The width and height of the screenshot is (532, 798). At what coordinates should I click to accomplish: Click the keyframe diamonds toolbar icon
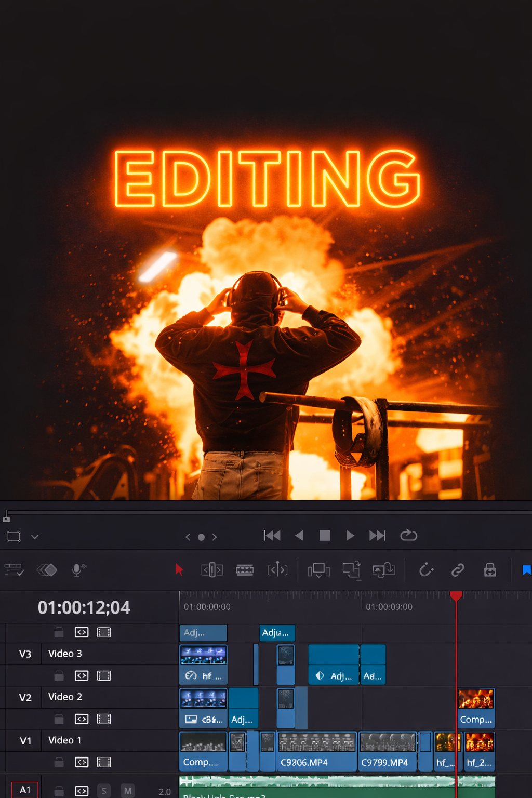pos(47,570)
